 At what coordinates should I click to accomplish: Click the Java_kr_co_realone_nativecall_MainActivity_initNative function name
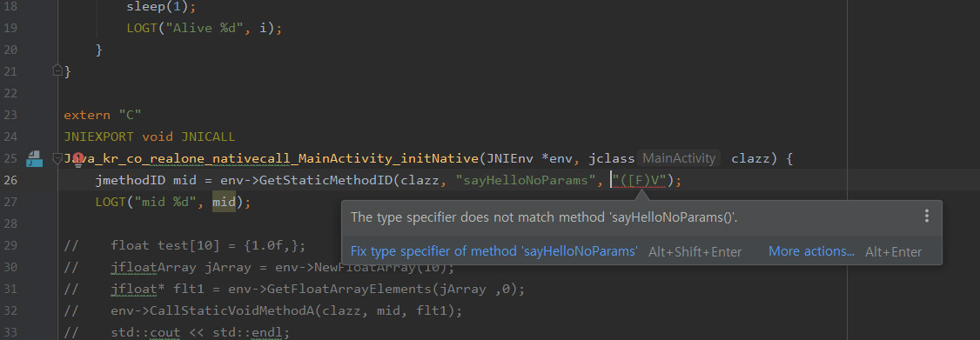click(272, 159)
